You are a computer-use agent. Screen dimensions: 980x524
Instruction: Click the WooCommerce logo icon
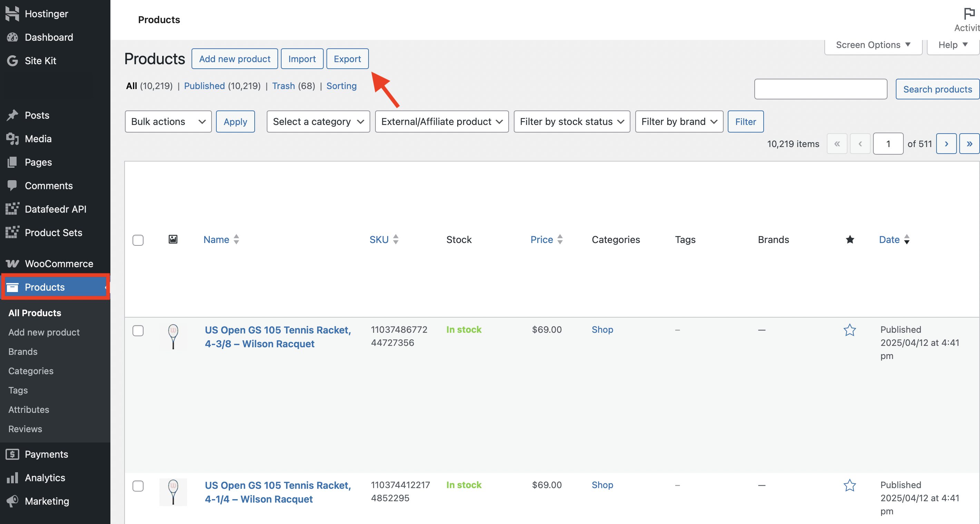coord(12,263)
